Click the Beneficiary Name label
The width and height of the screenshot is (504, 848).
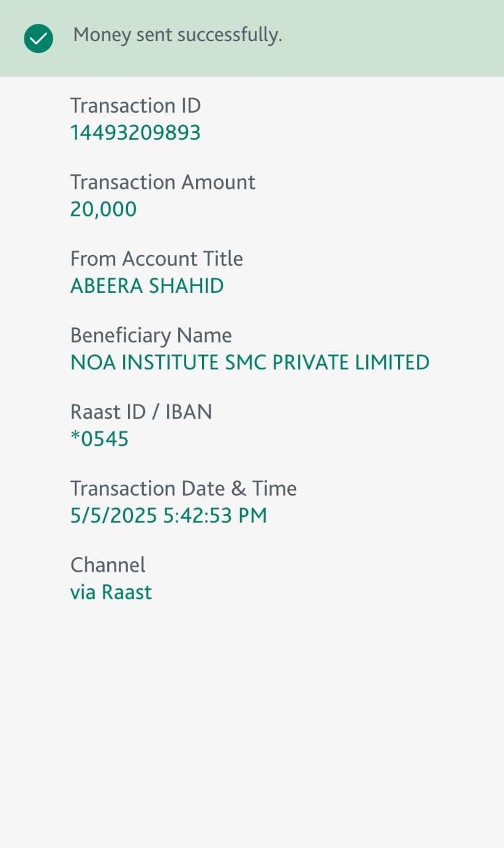point(151,335)
